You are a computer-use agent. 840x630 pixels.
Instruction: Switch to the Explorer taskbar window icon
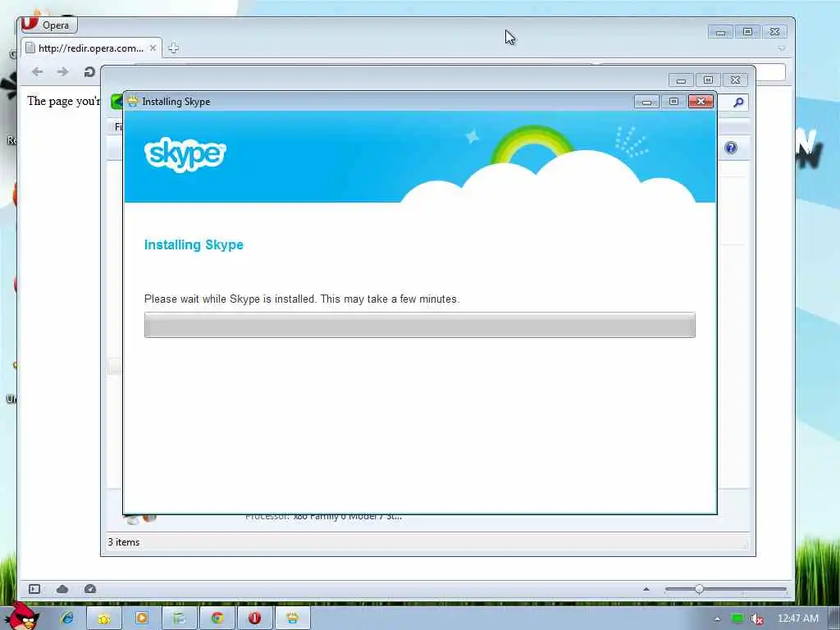pyautogui.click(x=180, y=619)
